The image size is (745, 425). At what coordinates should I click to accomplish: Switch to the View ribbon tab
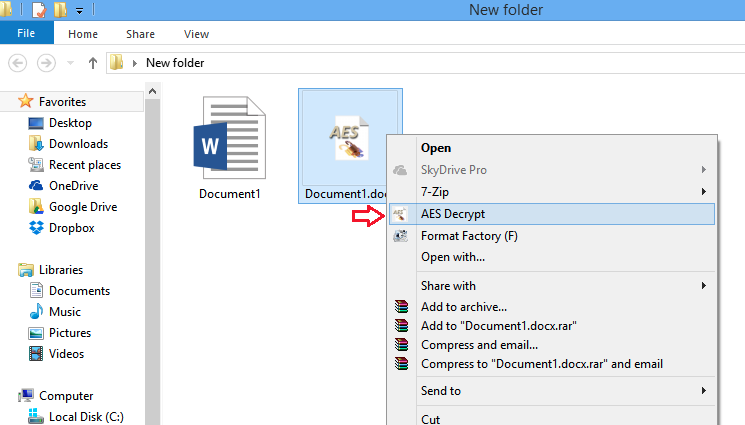196,34
